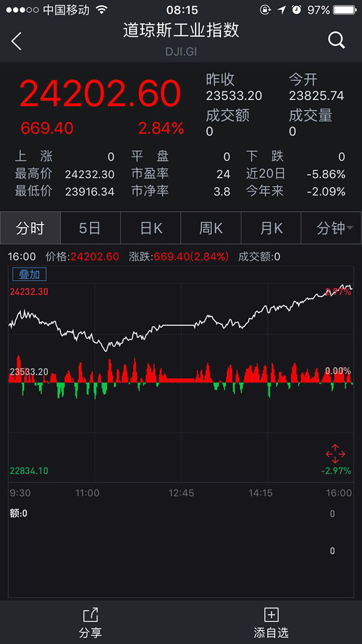The height and width of the screenshot is (644, 362).
Task: Switch to the 月K tab
Action: click(x=271, y=228)
